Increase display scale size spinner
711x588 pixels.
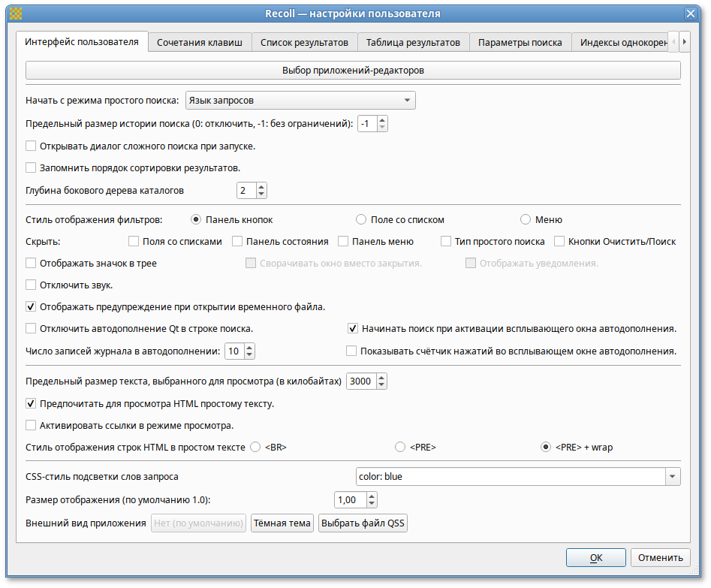click(372, 496)
